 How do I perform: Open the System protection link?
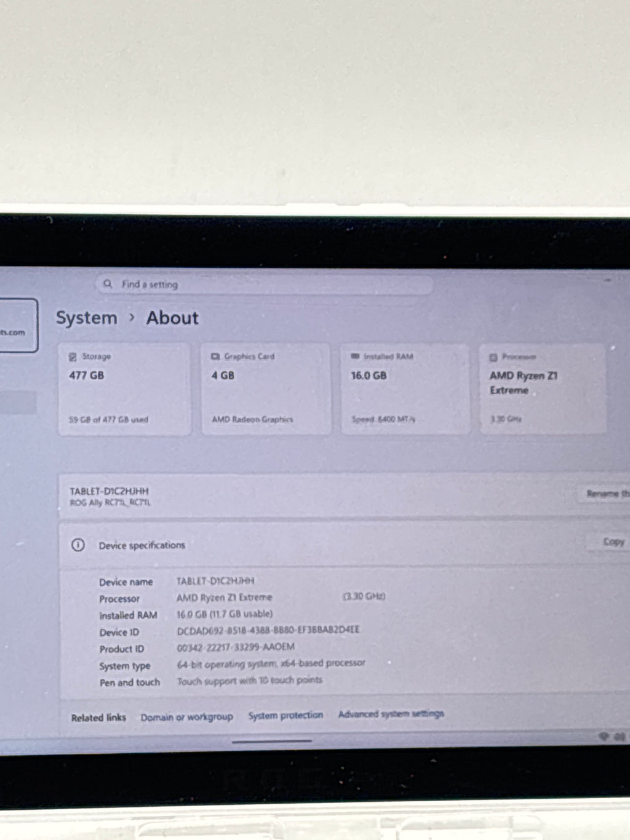285,715
